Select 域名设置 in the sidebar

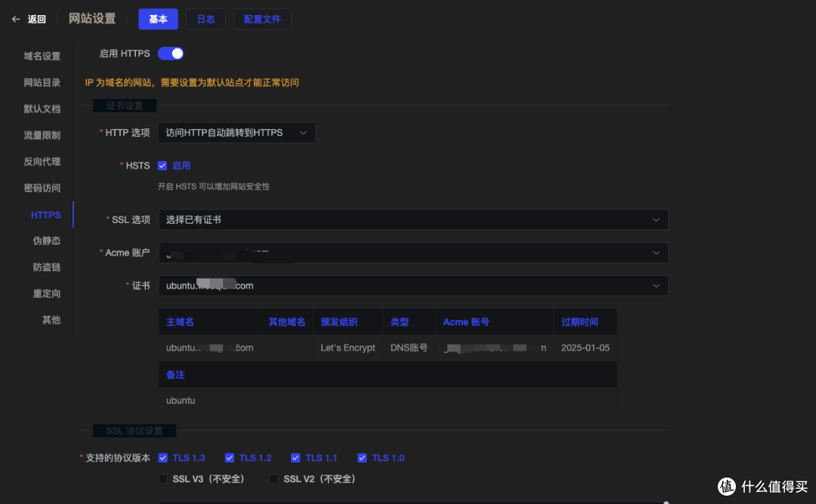click(42, 55)
